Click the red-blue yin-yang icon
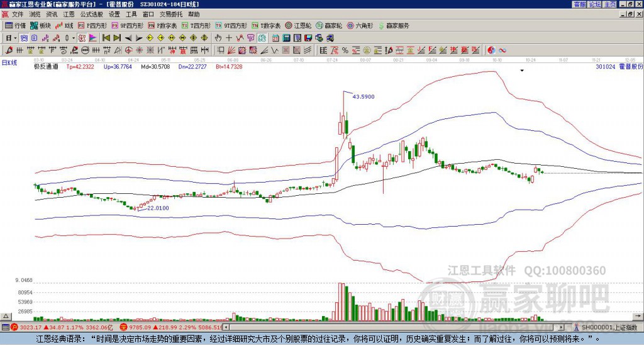 [491, 50]
